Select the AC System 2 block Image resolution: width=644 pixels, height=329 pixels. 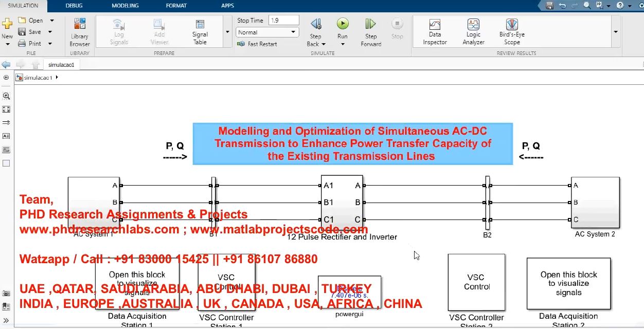[x=595, y=203]
